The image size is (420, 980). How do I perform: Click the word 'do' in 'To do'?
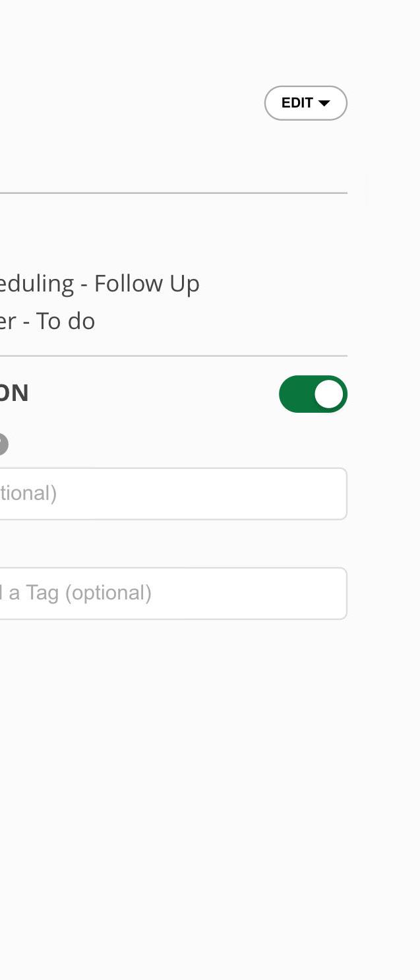coord(81,321)
